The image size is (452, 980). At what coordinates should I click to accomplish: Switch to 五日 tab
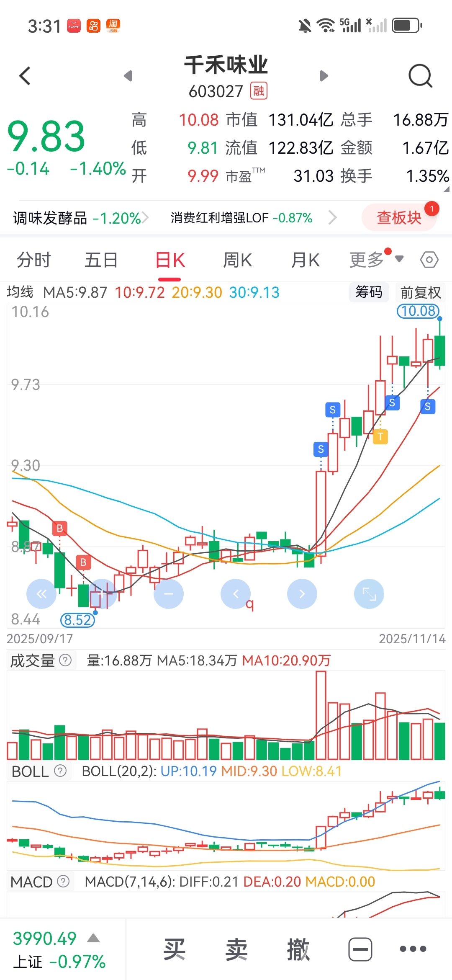point(101,260)
